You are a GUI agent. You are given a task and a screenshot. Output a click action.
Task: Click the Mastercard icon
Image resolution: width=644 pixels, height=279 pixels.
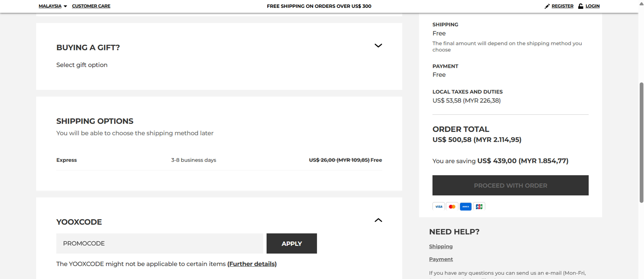click(x=452, y=206)
